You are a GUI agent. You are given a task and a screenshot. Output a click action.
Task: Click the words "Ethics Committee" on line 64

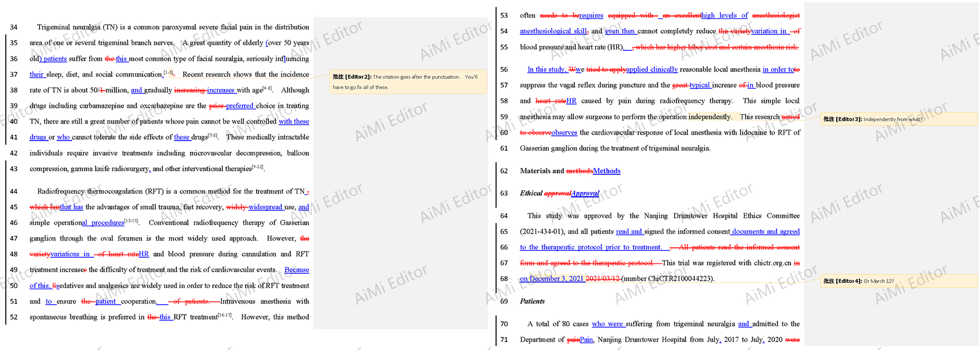tap(771, 216)
